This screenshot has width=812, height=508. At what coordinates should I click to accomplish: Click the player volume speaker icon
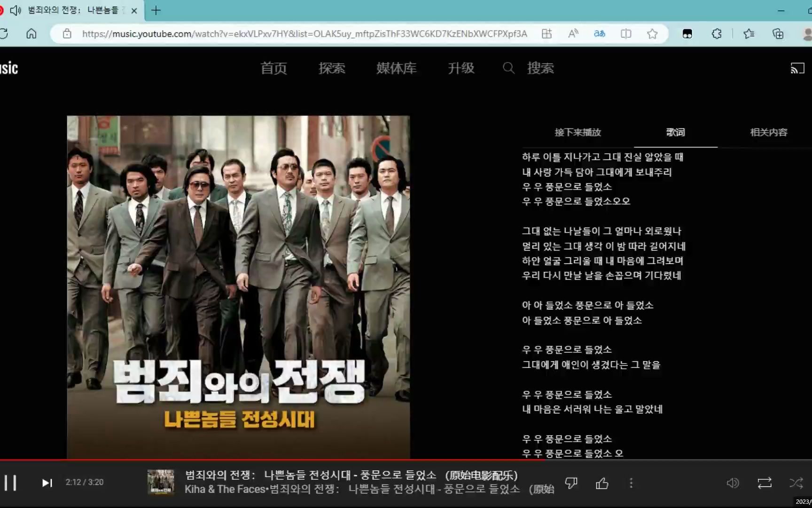point(733,483)
